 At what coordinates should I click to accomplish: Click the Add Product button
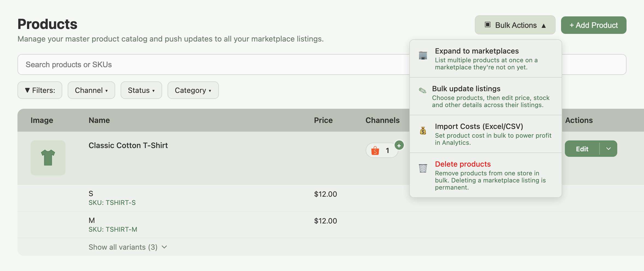pos(594,25)
